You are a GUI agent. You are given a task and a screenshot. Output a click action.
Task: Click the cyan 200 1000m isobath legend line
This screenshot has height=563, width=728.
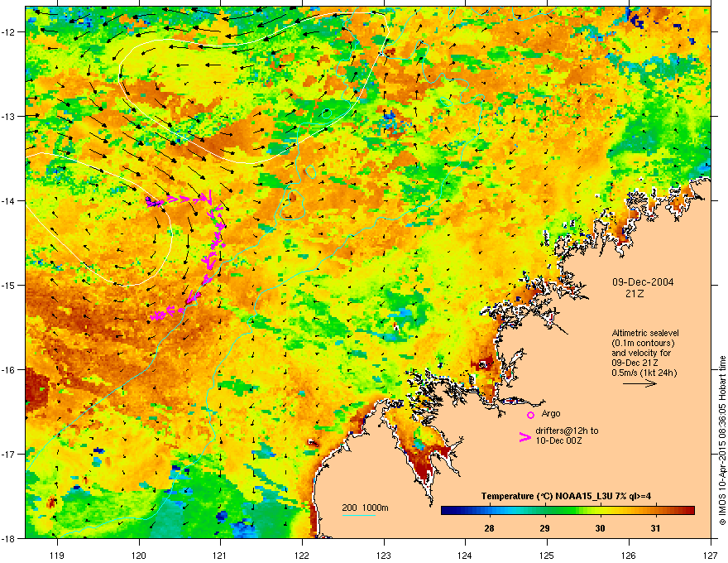click(359, 515)
